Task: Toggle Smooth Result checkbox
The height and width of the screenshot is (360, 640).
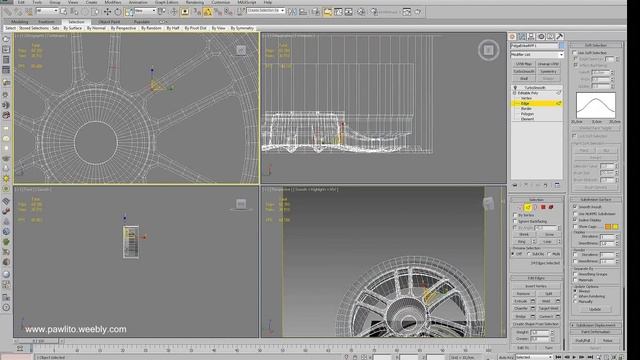Action: (575, 207)
